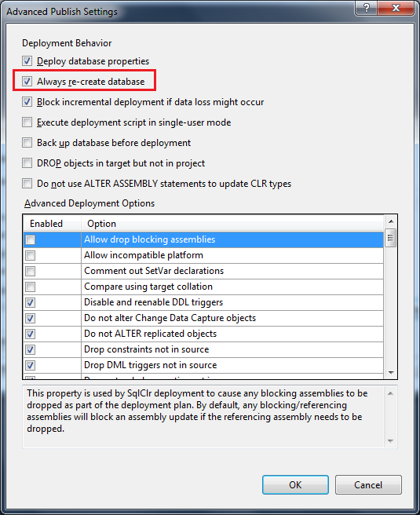The image size is (420, 515).
Task: Uncheck Block incremental deployment if data loss
Action: point(27,102)
